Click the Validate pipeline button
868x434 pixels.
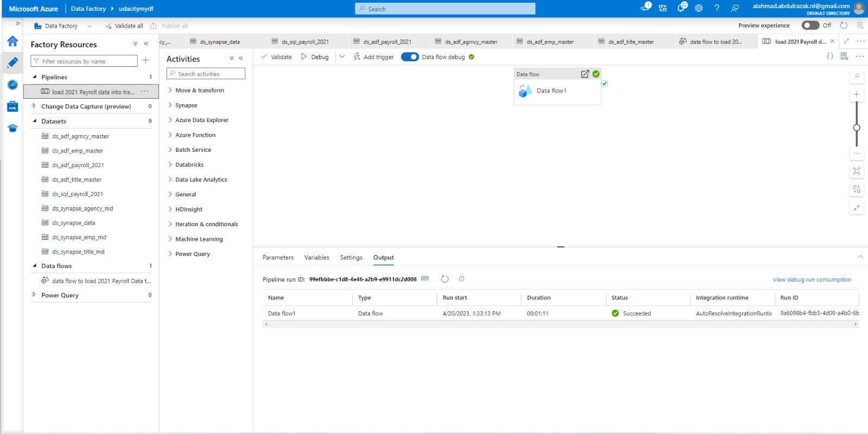point(276,57)
